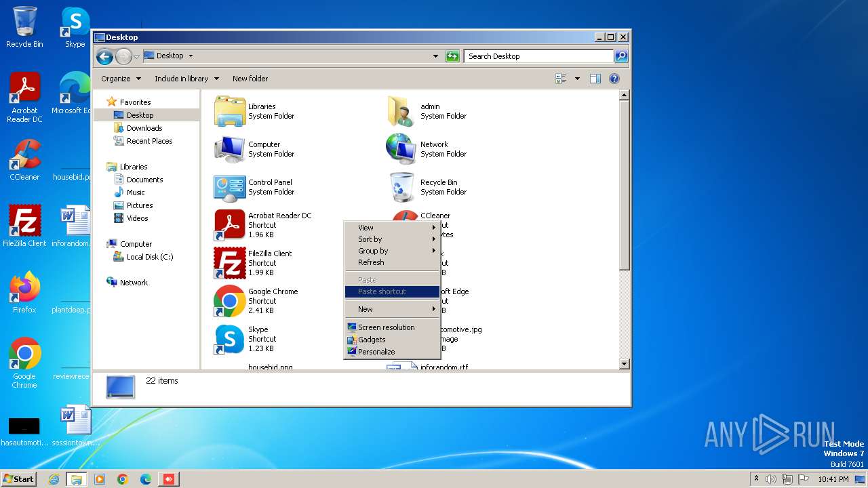868x488 pixels.
Task: Select Music in the navigation pane
Action: click(x=136, y=192)
